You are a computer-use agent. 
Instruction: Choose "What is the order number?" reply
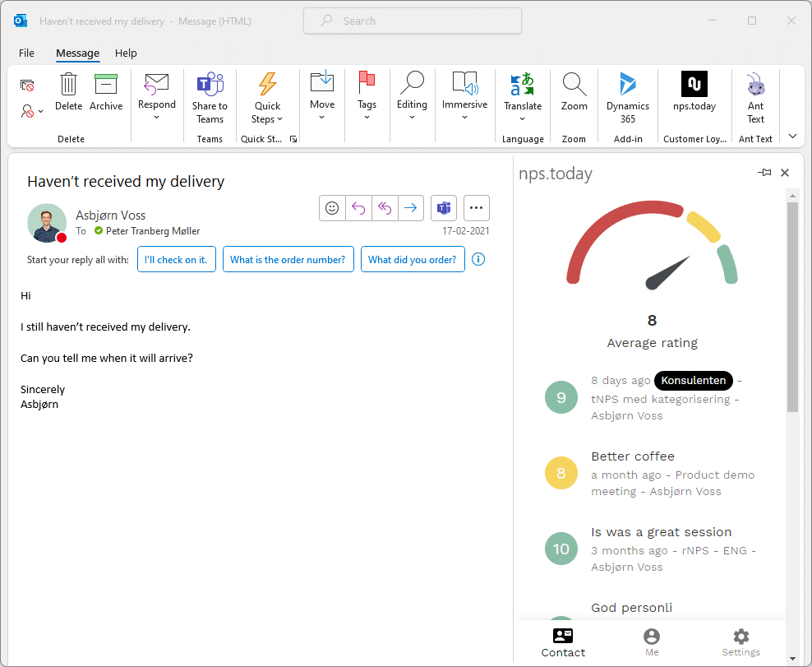coord(288,260)
